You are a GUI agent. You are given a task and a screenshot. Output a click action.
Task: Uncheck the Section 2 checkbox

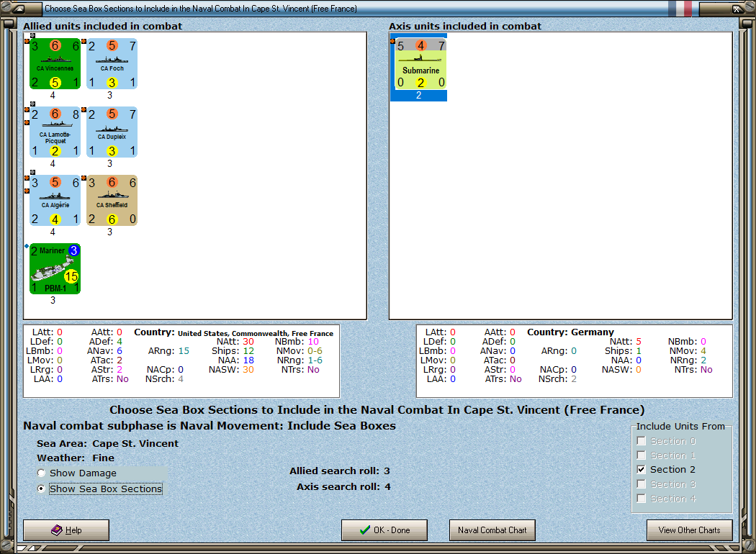point(642,469)
